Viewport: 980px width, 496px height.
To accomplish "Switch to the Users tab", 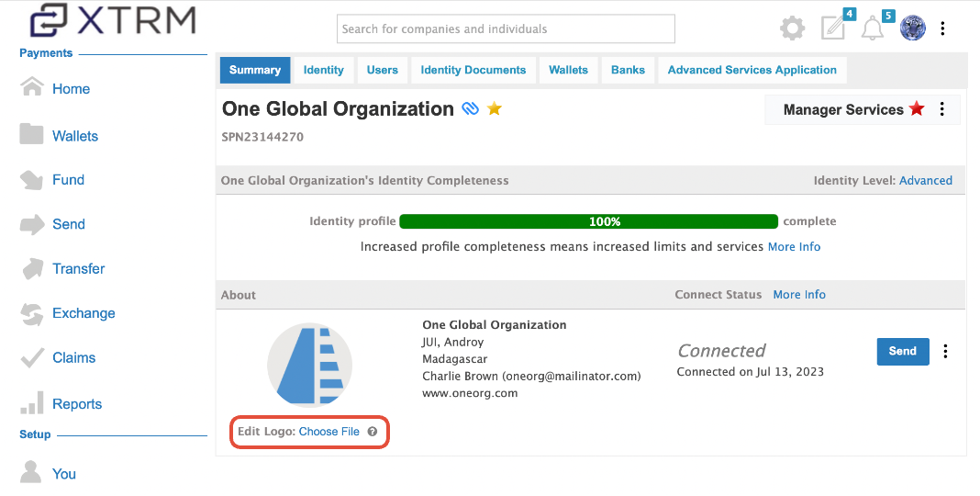I will (x=383, y=70).
